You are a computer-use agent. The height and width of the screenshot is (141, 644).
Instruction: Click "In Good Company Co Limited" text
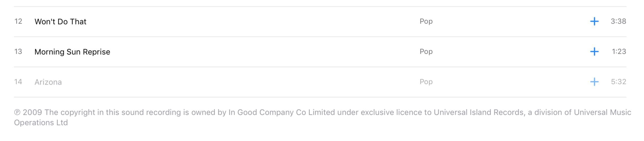tap(281, 112)
